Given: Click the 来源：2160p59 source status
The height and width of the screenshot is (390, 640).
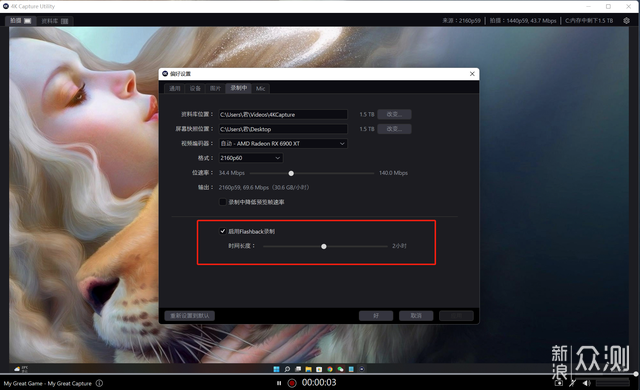Looking at the screenshot, I should coord(461,21).
